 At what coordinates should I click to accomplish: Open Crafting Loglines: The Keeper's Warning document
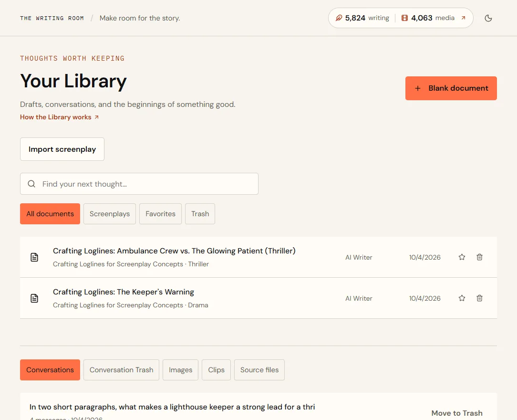(x=124, y=292)
